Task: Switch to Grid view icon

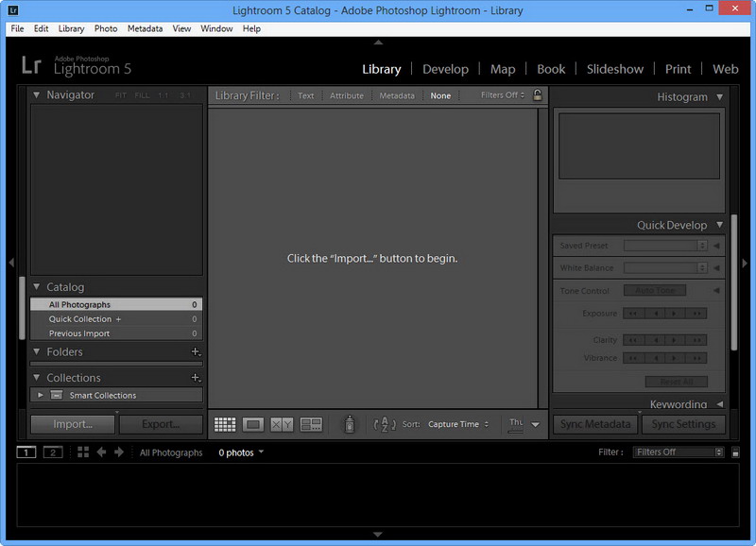Action: [x=225, y=424]
